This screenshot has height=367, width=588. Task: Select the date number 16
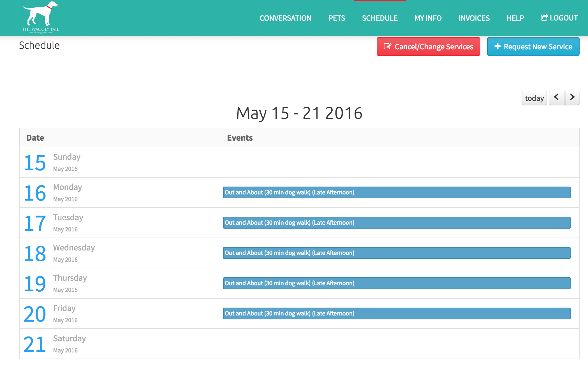pyautogui.click(x=35, y=193)
